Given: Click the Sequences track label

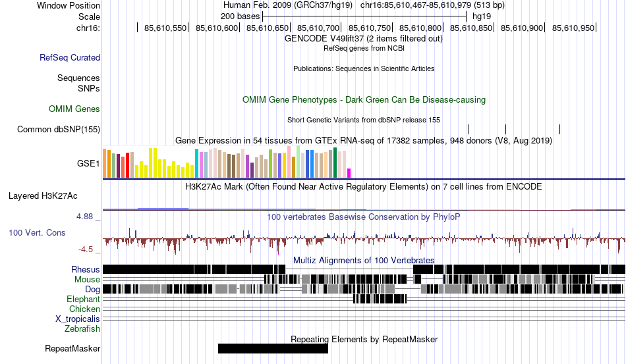Looking at the screenshot, I should point(78,78).
